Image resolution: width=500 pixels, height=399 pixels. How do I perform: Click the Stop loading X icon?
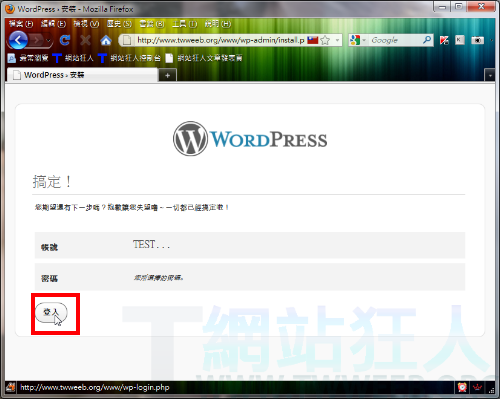pyautogui.click(x=85, y=40)
